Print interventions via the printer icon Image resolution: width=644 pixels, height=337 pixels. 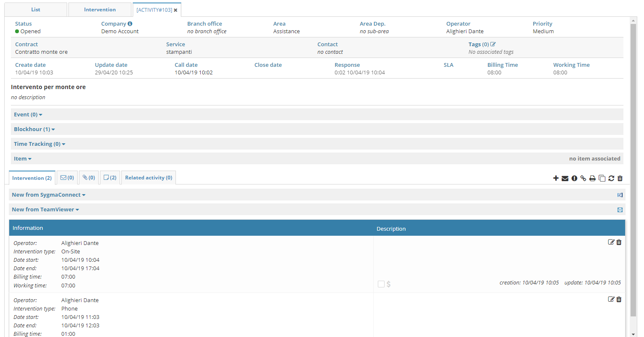click(592, 178)
